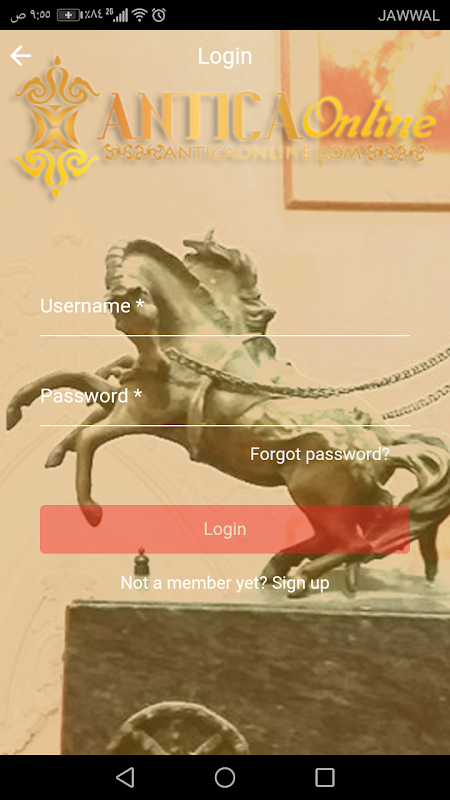The image size is (450, 800).
Task: Tap the Wi-Fi icon in status bar
Action: (139, 15)
